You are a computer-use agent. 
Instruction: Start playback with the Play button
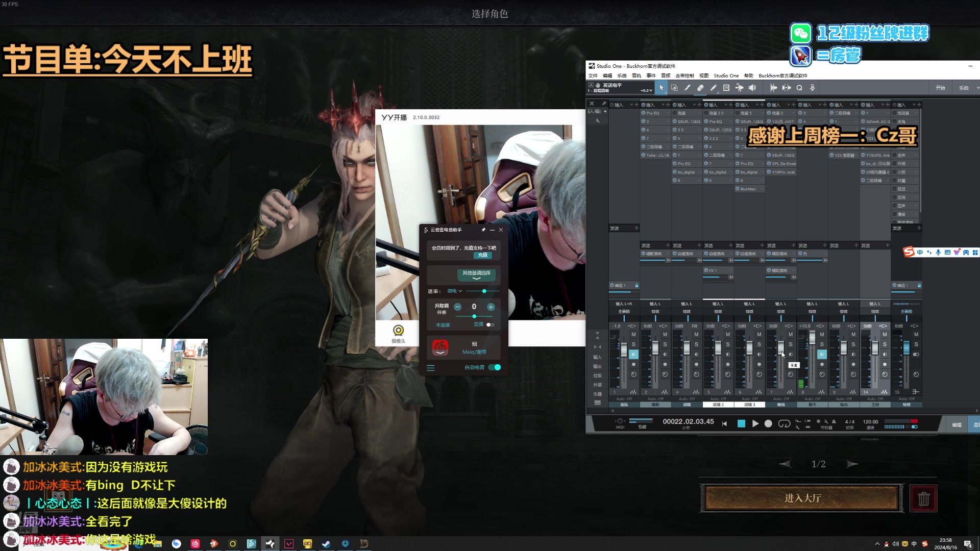tap(755, 423)
